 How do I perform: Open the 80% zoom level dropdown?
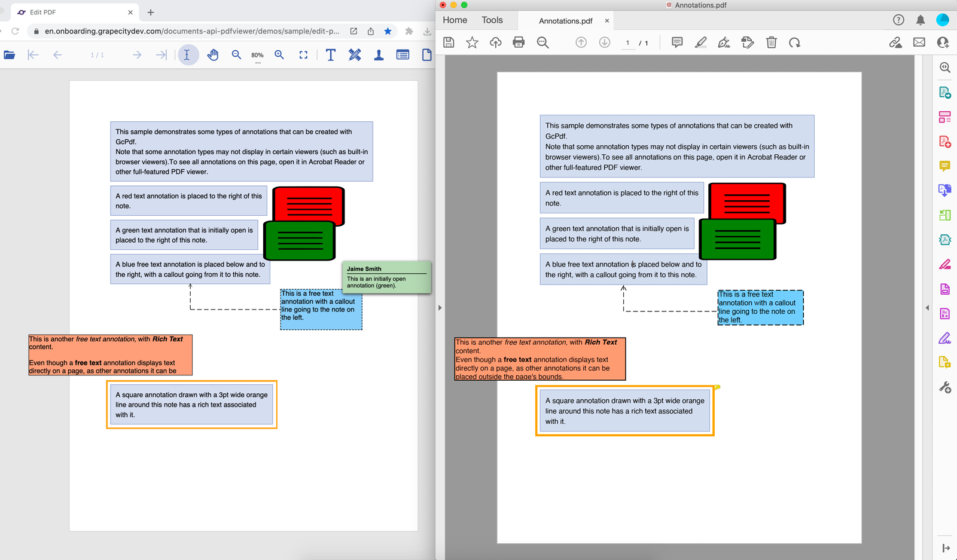[x=258, y=56]
